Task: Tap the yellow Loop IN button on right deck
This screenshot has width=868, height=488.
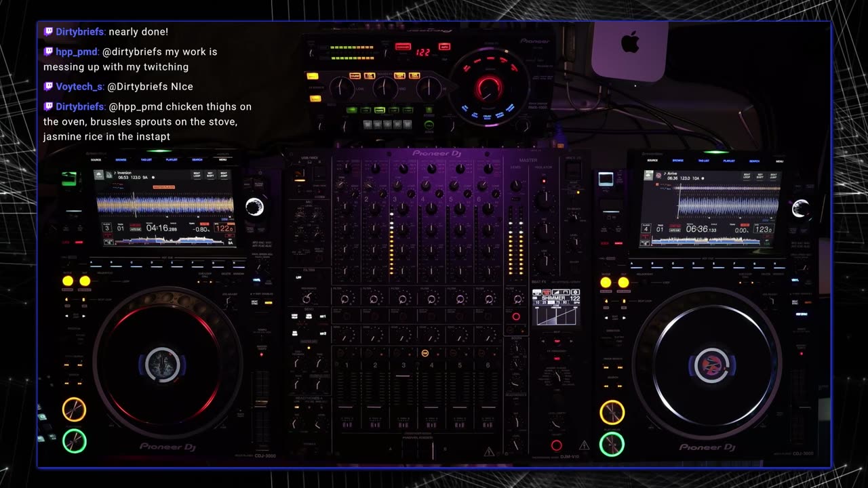Action: coord(606,282)
